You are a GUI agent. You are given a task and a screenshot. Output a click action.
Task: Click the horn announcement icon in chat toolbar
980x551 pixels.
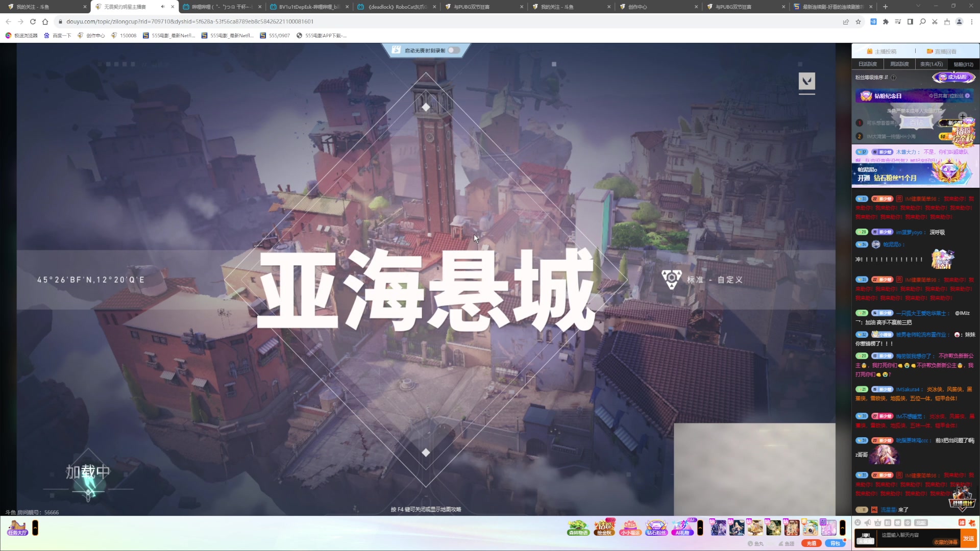point(868,523)
